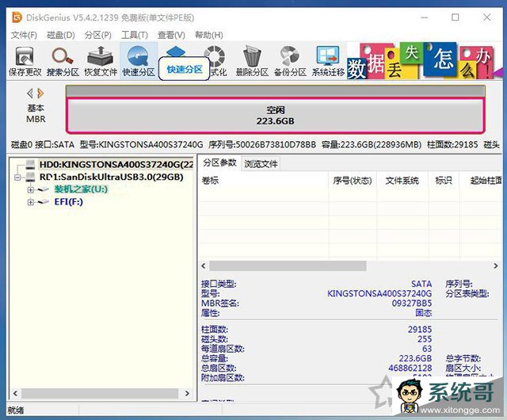Viewport: 507px width, 420px height.
Task: Click right arrow of partition table scrollbar
Action: pyautogui.click(x=496, y=266)
